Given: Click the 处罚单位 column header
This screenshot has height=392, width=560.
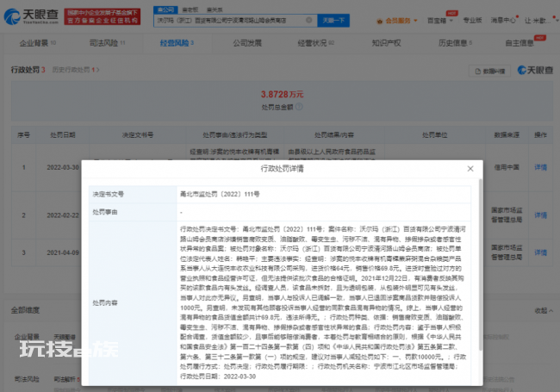Looking at the screenshot, I should [434, 135].
